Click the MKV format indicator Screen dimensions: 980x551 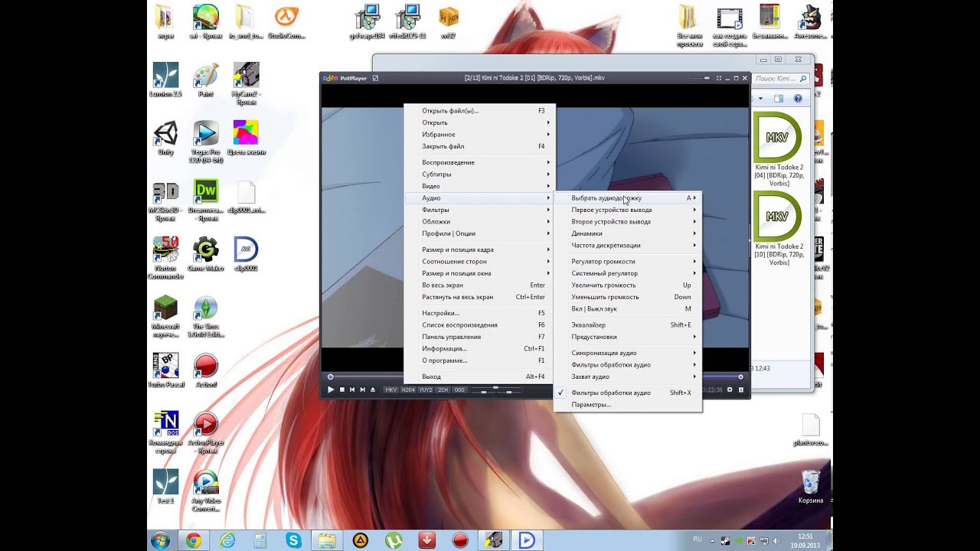[x=391, y=390]
